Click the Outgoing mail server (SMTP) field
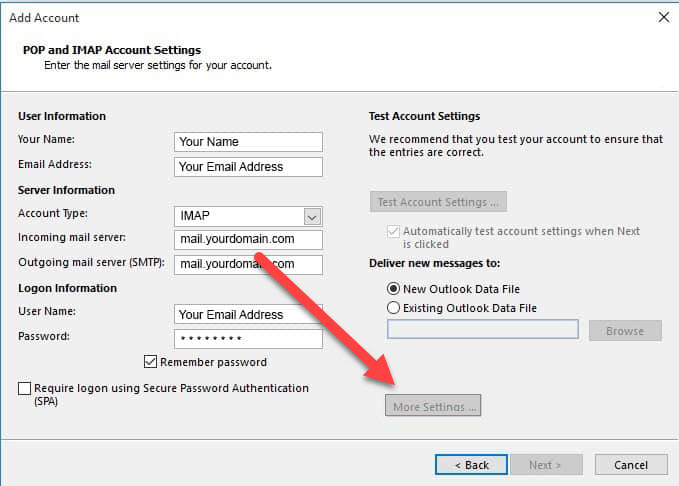The width and height of the screenshot is (679, 486). pos(248,264)
